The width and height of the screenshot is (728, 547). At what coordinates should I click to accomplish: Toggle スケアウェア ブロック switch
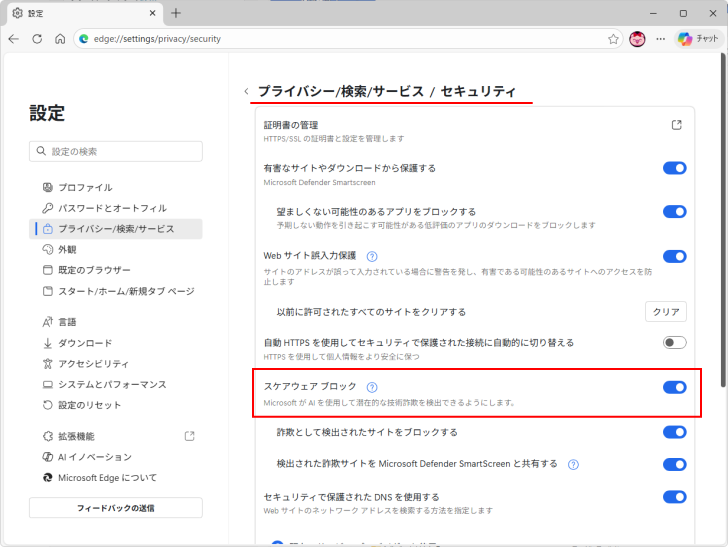pos(675,387)
